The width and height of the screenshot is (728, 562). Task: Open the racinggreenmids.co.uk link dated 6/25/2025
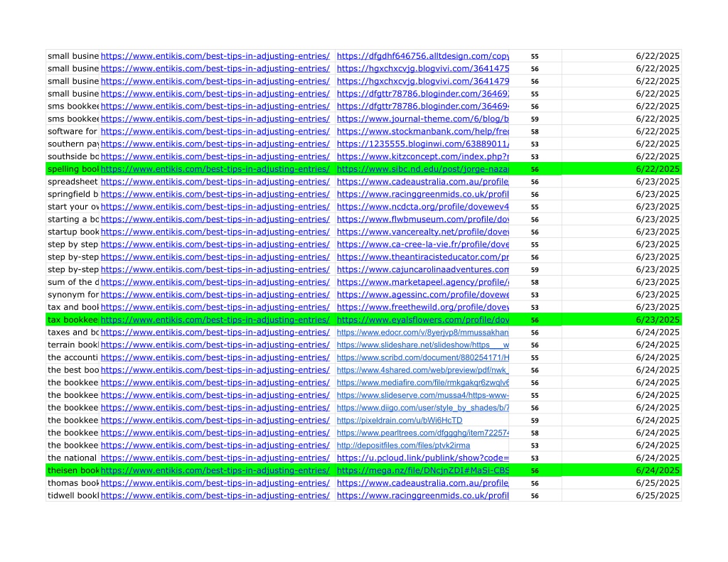[x=422, y=495]
